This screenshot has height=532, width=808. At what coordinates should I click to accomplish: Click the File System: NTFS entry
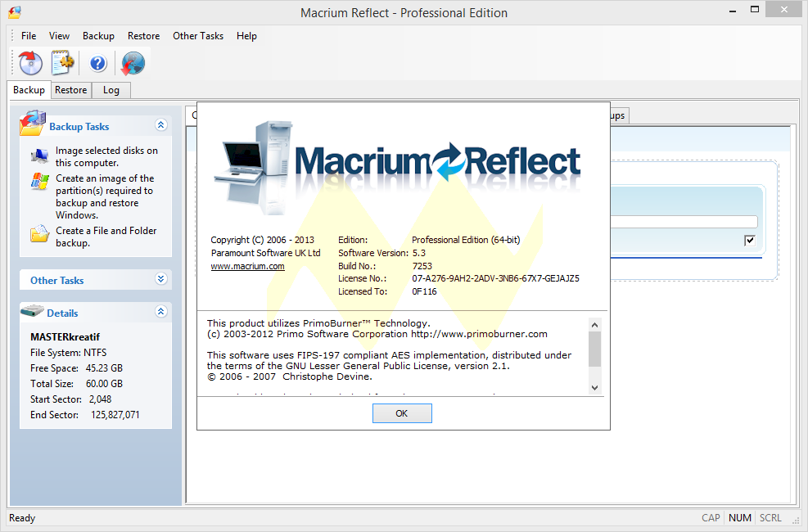[x=69, y=353]
